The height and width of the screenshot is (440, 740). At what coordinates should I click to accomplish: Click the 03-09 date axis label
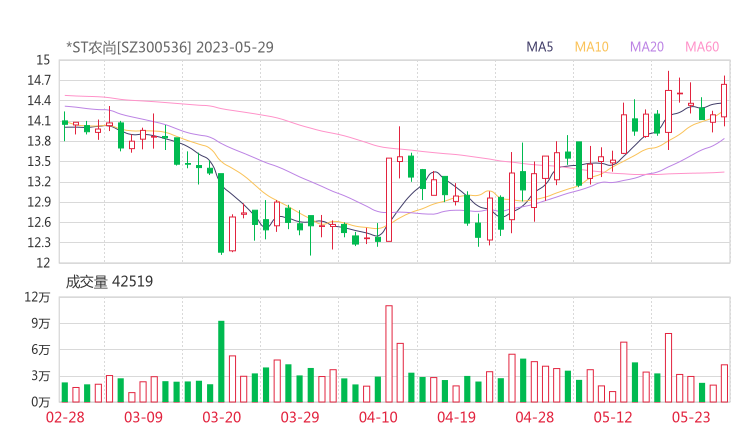[143, 417]
